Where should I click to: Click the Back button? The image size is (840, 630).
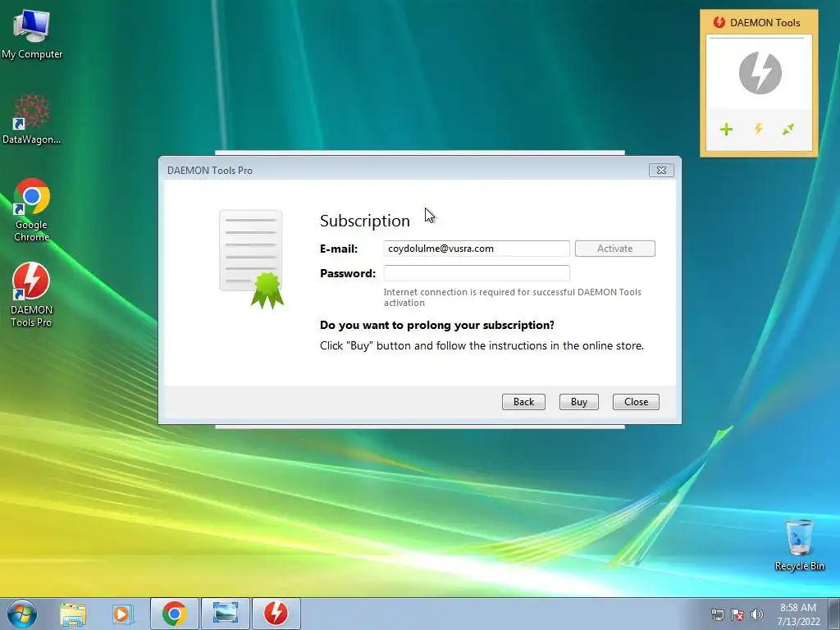point(523,402)
